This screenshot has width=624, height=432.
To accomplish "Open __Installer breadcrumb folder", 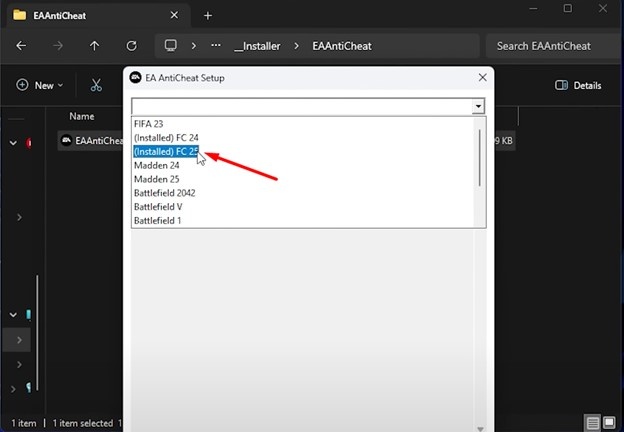I will click(x=257, y=46).
